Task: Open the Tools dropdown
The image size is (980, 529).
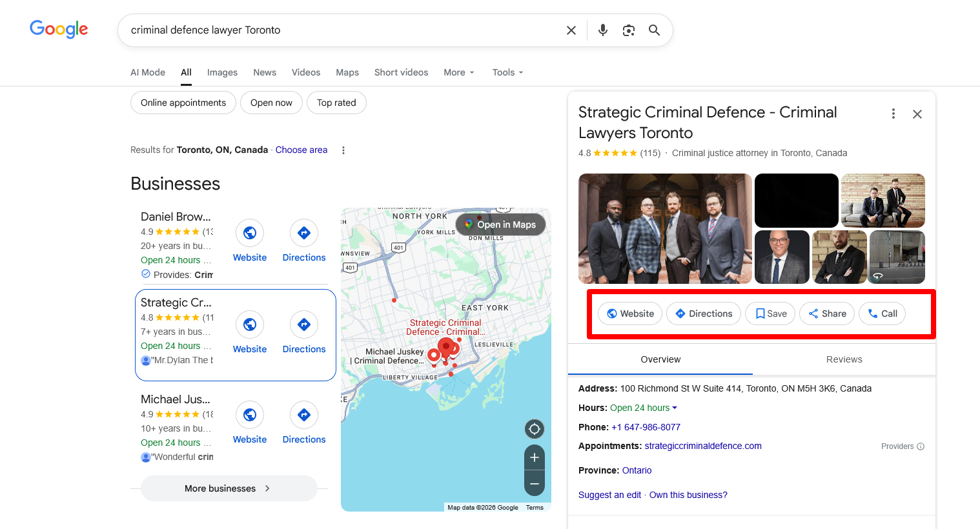Action: (x=507, y=72)
